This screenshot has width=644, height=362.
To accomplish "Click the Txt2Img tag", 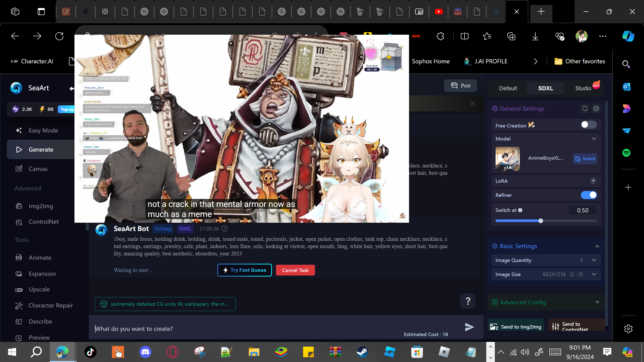I will (163, 229).
